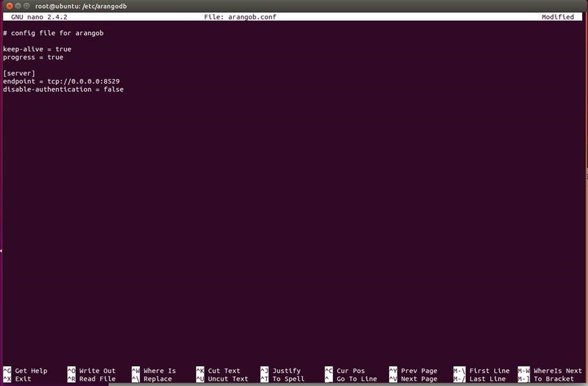Click the terminal title bar text
The width and height of the screenshot is (588, 386).
click(80, 6)
